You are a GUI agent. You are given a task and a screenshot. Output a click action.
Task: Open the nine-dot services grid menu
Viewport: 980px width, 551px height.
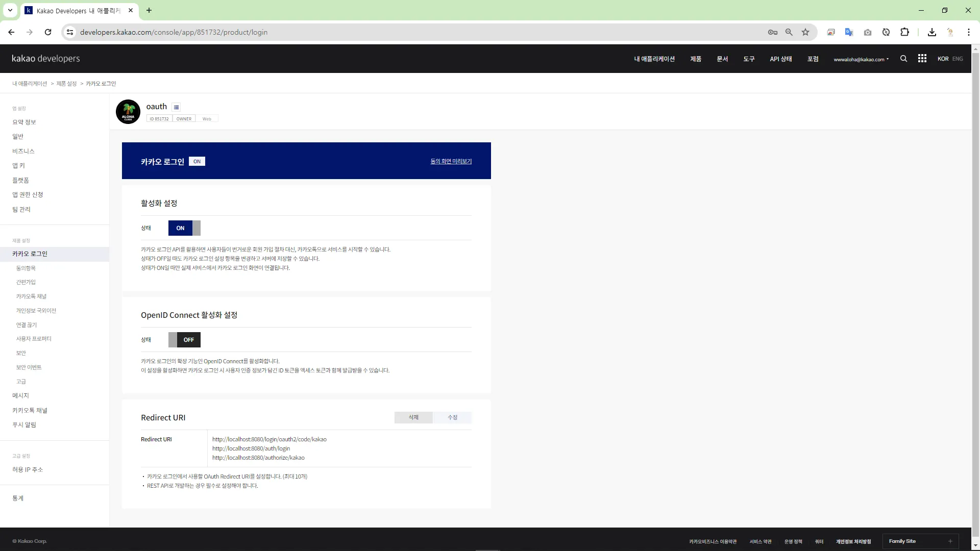(922, 59)
